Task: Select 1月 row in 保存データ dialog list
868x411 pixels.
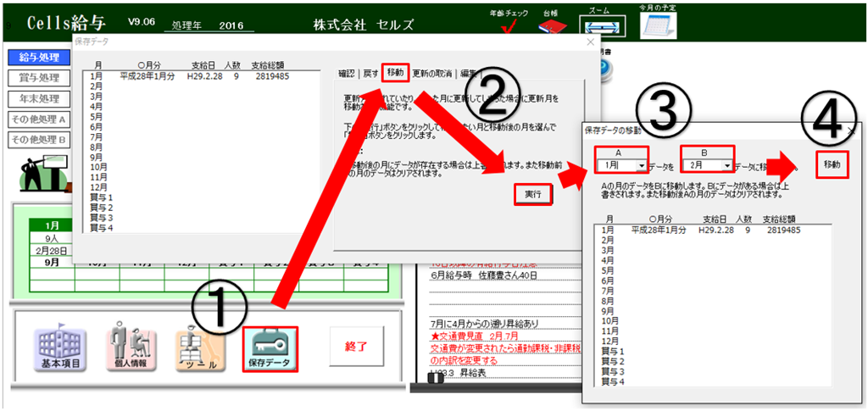Action: coord(201,77)
